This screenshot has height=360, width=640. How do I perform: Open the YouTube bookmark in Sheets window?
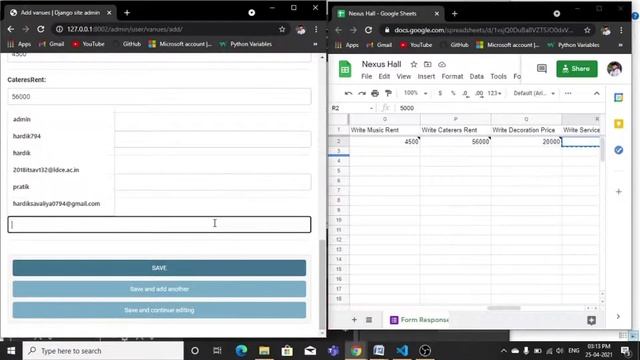pos(416,45)
